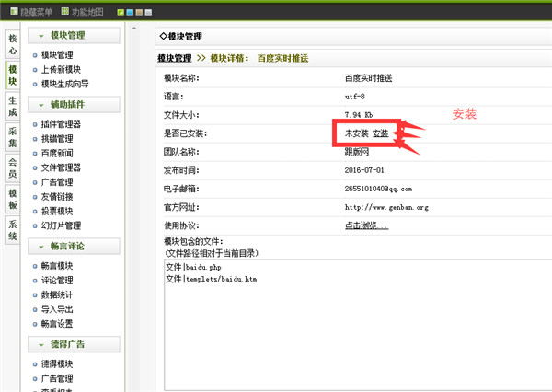
Task: Open 上传新模块 in the sidebar
Action: [61, 69]
